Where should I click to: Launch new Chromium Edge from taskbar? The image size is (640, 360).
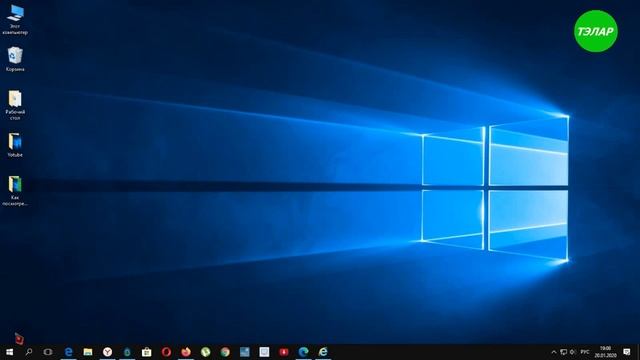click(x=303, y=352)
